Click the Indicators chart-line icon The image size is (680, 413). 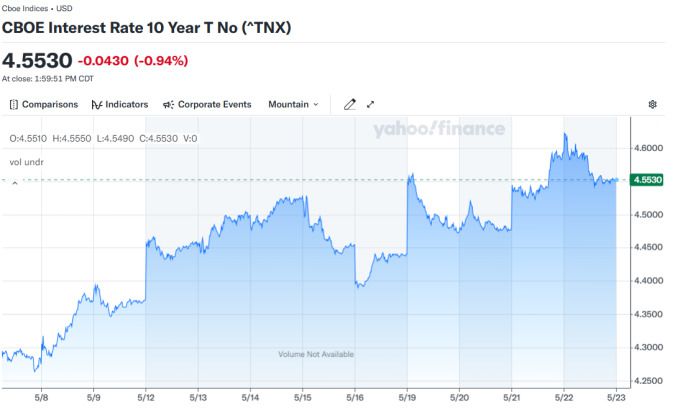(x=96, y=104)
